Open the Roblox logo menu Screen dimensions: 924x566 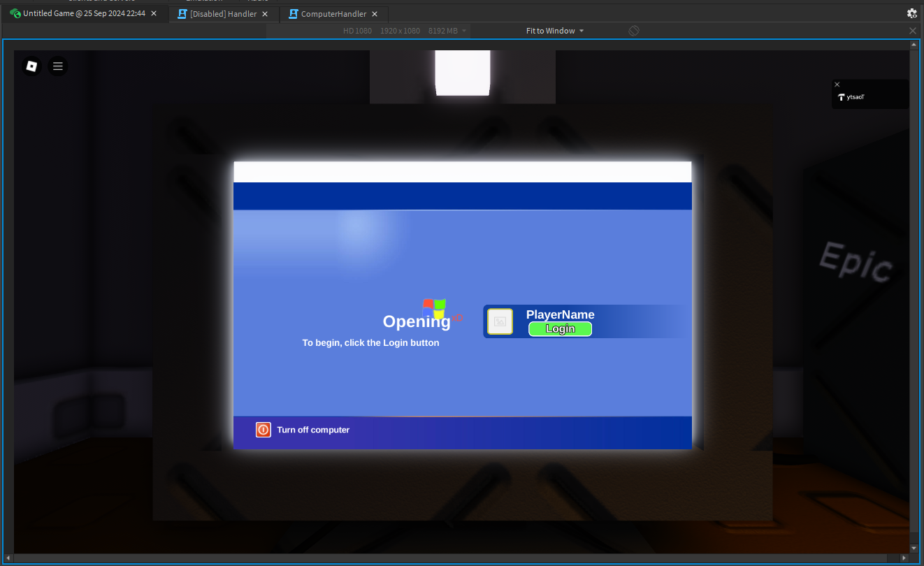[31, 66]
